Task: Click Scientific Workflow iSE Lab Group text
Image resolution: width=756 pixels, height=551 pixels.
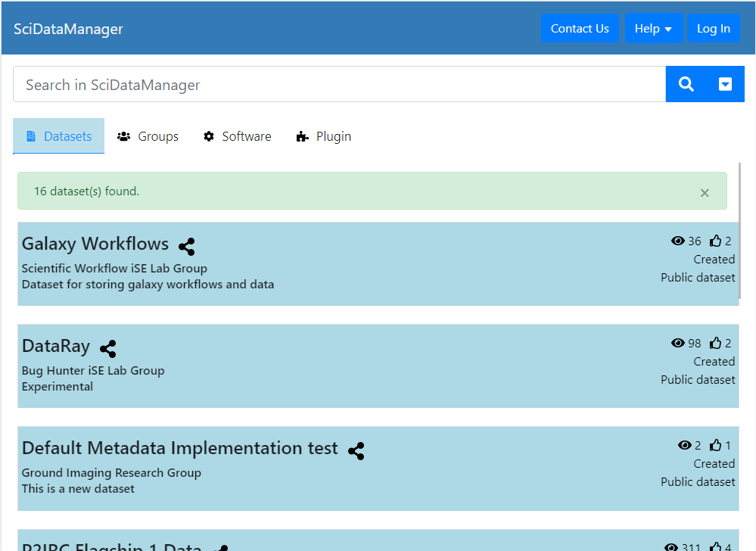Action: click(114, 268)
